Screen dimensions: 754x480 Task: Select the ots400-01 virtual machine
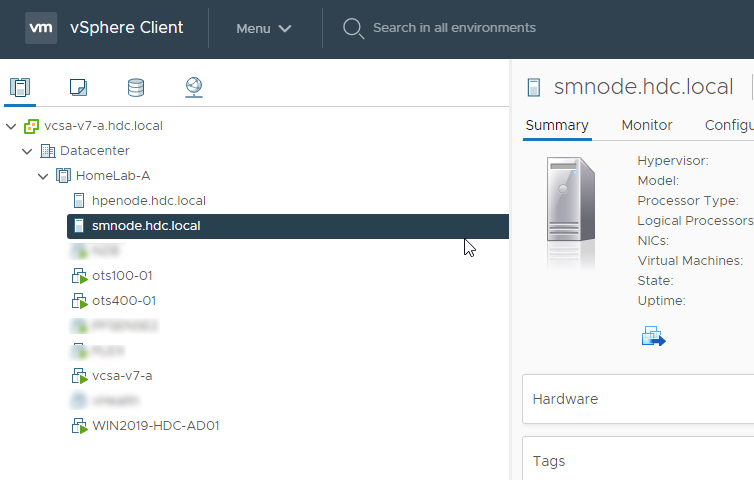(x=124, y=301)
